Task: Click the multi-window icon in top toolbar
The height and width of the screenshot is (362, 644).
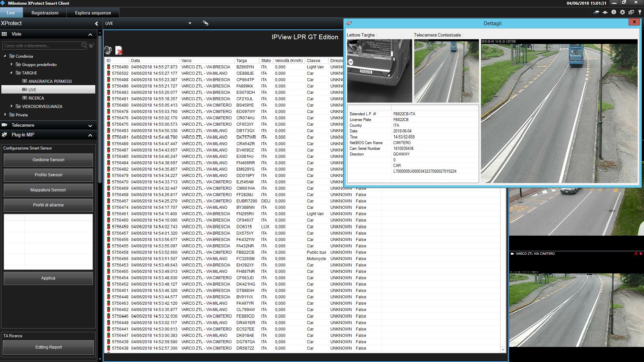Action: [x=631, y=12]
